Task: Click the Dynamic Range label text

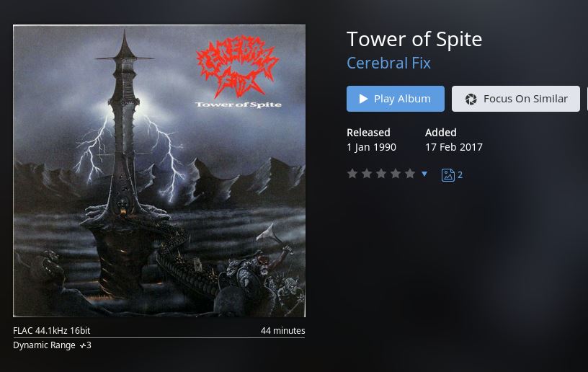Action: click(x=44, y=345)
